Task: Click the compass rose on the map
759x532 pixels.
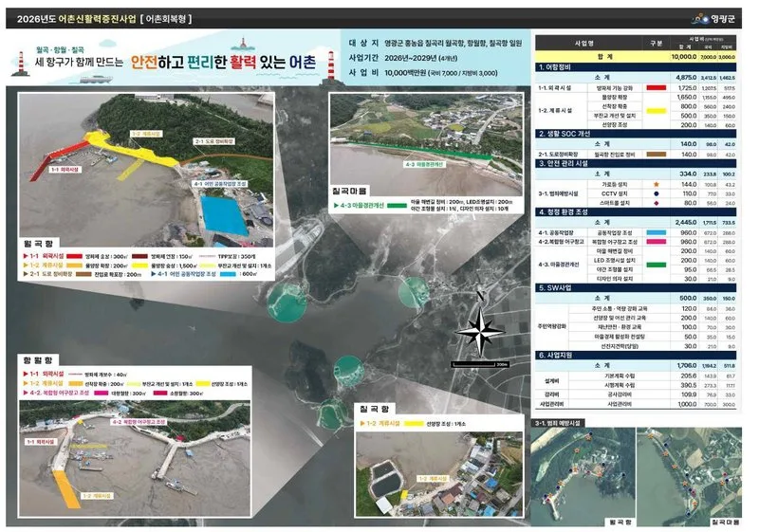Action: (480, 330)
